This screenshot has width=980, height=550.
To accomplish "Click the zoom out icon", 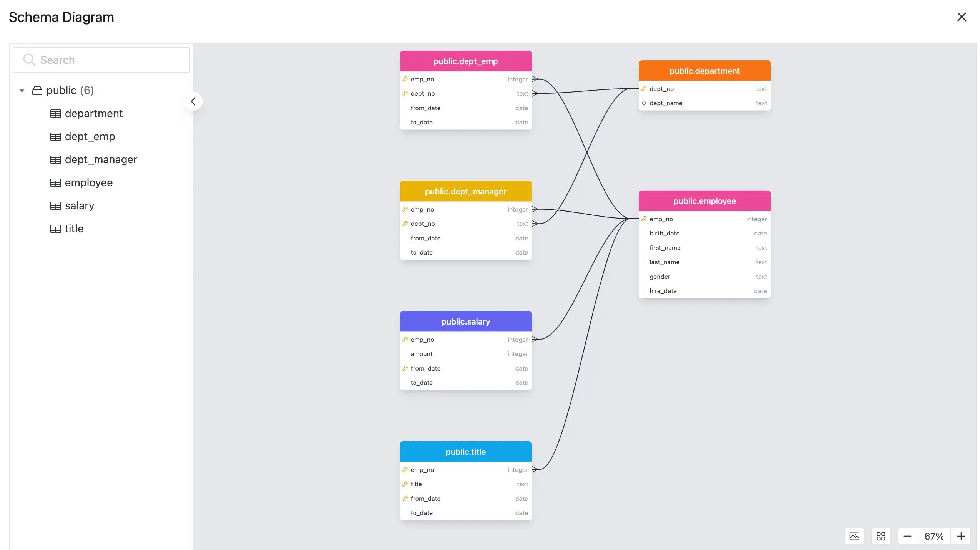I will click(x=907, y=536).
